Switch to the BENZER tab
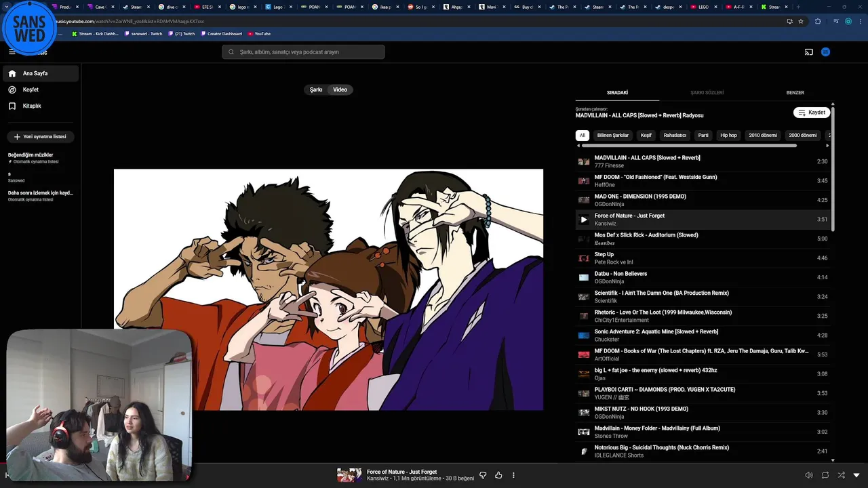The height and width of the screenshot is (488, 868). [795, 93]
